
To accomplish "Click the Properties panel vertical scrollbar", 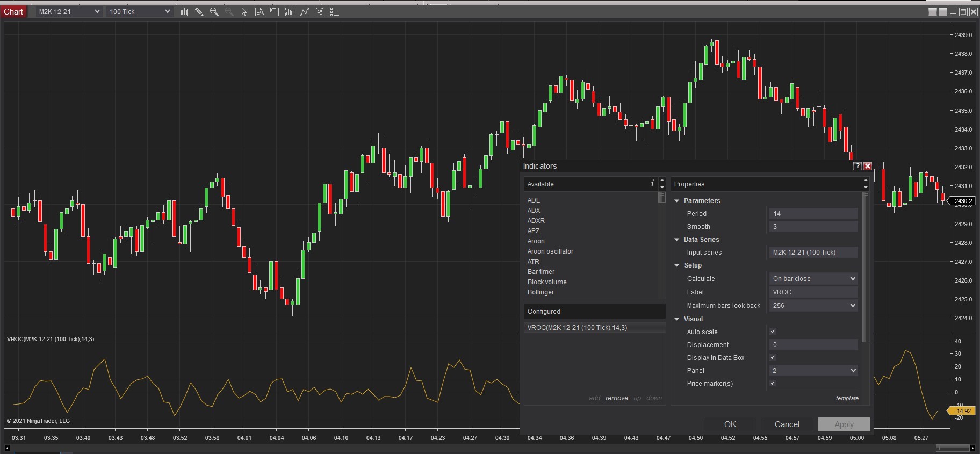I will coord(865,268).
